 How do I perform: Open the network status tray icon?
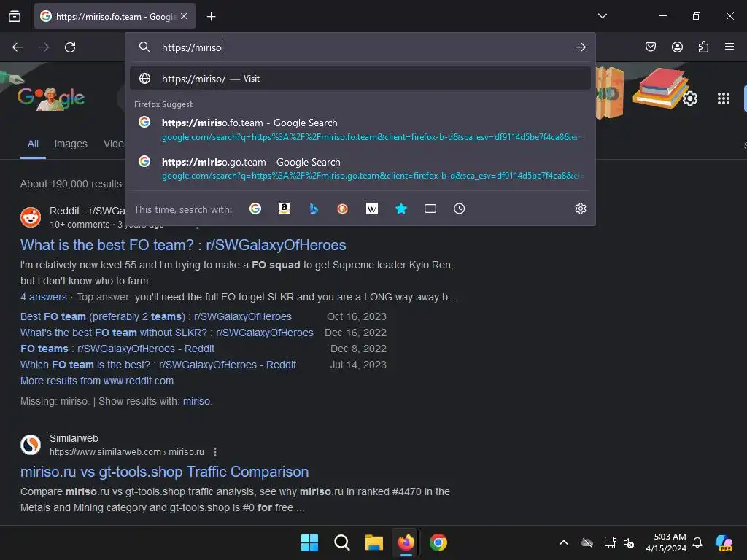tap(610, 542)
